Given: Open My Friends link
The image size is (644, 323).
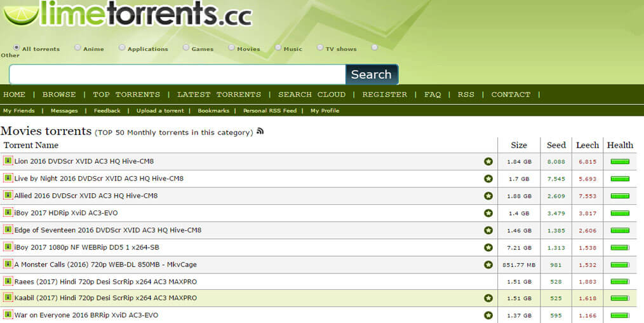Looking at the screenshot, I should point(19,111).
